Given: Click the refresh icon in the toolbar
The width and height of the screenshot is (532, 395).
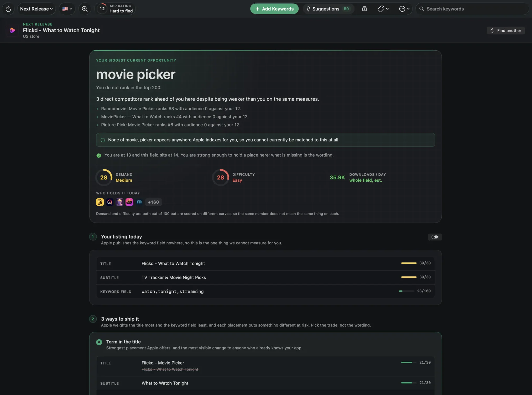Looking at the screenshot, I should (8, 9).
